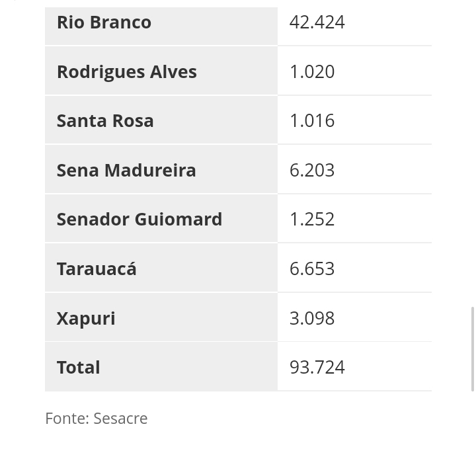Select the 42.424 value for Rio Branco
The height and width of the screenshot is (449, 476).
pyautogui.click(x=317, y=22)
